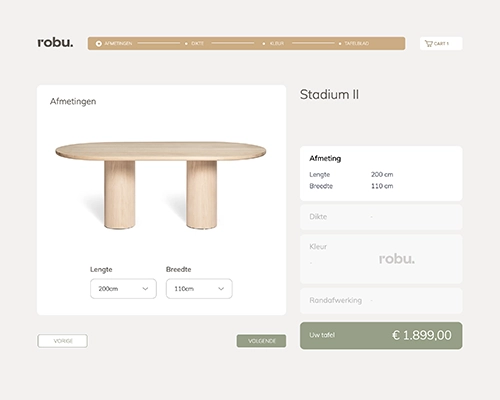
Task: Click the Cart 1 button text
Action: pos(441,44)
